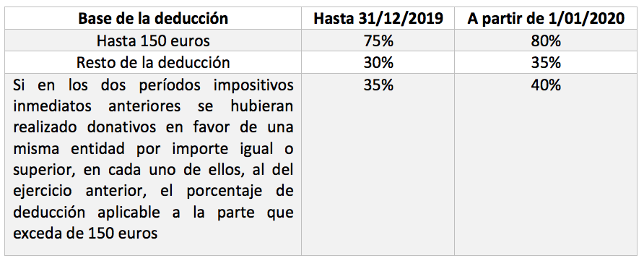Click the word 'superior,' in the long cell
This screenshot has height=261, width=644.
(43, 171)
